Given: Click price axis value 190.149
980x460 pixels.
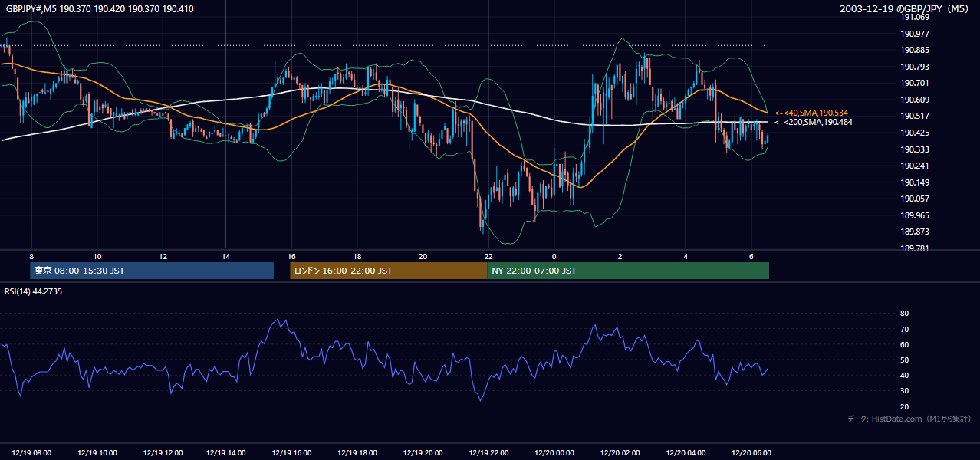Looking at the screenshot, I should click(916, 182).
